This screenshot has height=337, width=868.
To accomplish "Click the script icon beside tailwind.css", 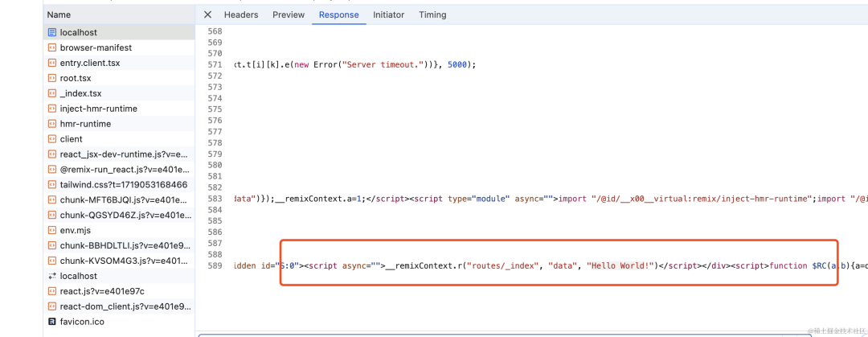I will [x=52, y=184].
